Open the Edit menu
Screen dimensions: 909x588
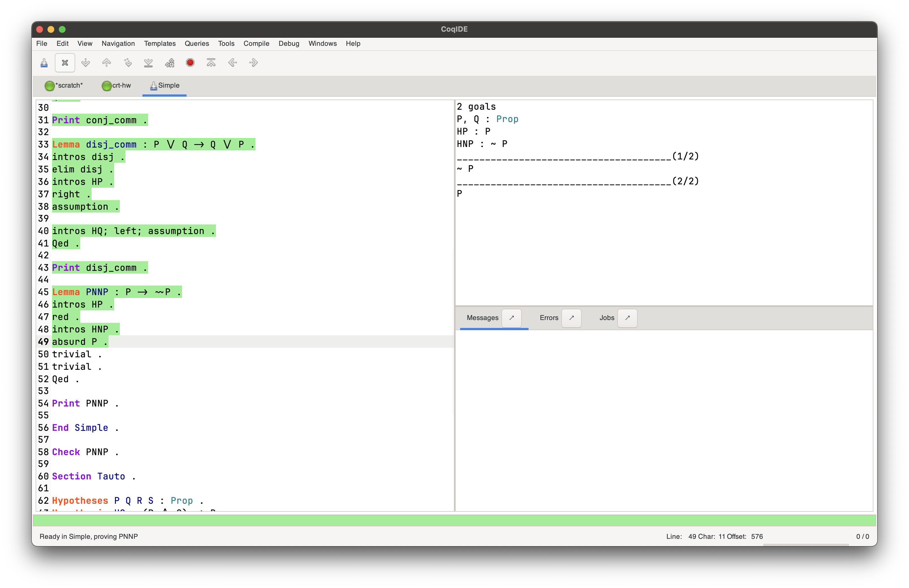[62, 44]
